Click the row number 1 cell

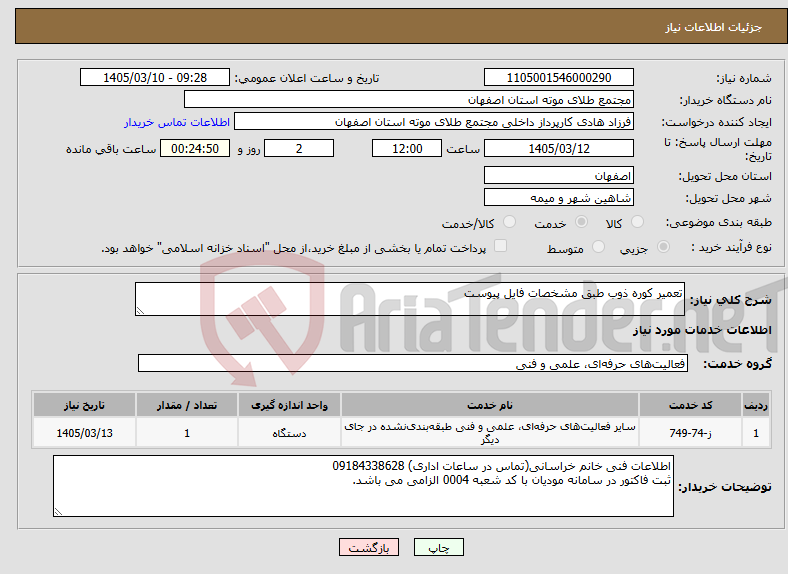(x=756, y=433)
